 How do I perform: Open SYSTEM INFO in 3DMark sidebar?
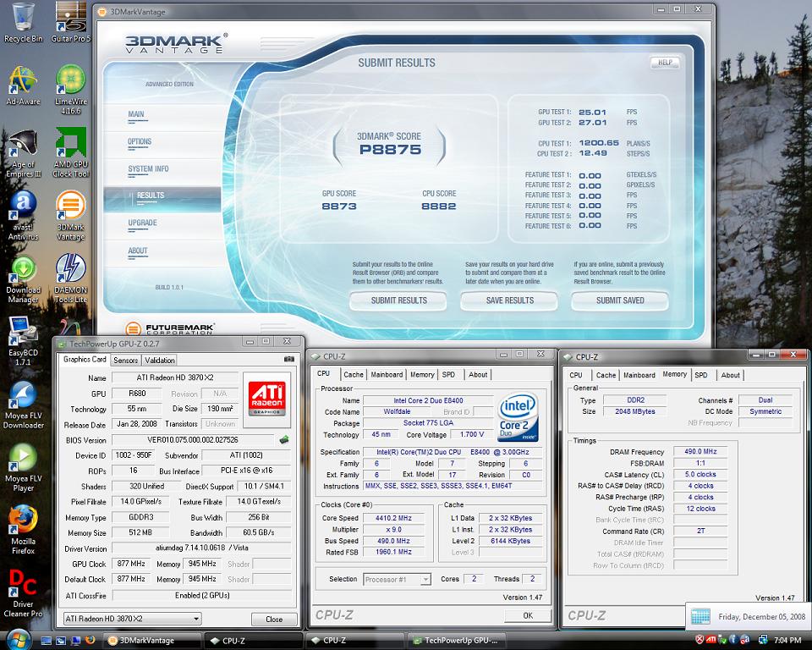click(148, 169)
